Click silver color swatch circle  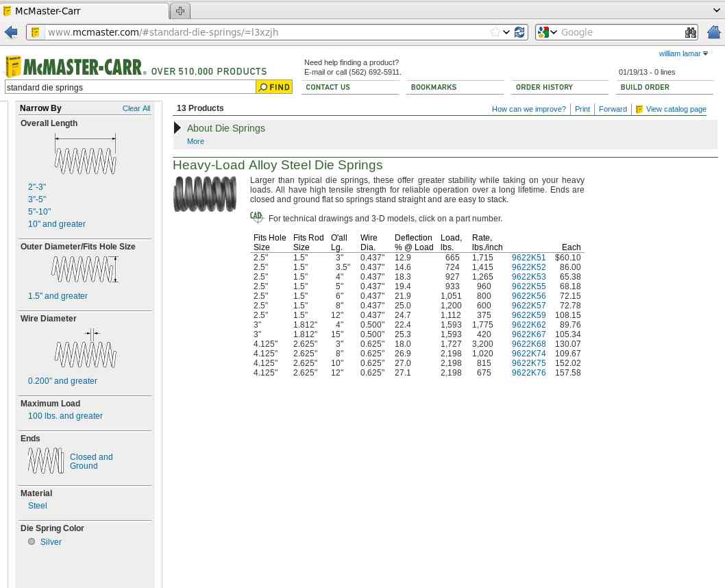[32, 541]
